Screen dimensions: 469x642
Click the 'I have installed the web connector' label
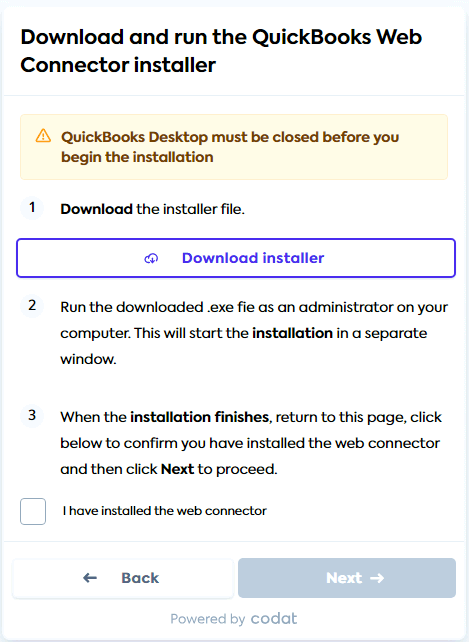[x=165, y=511]
